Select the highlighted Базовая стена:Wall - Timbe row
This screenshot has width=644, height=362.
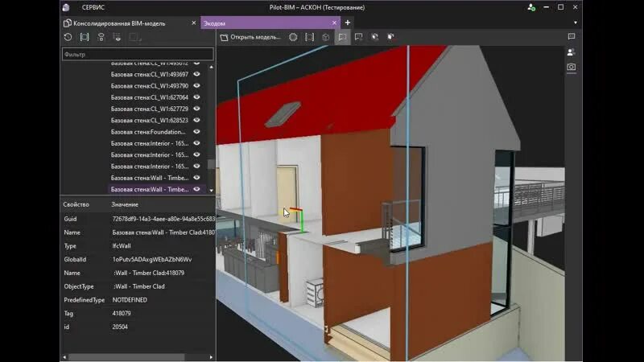pyautogui.click(x=150, y=189)
